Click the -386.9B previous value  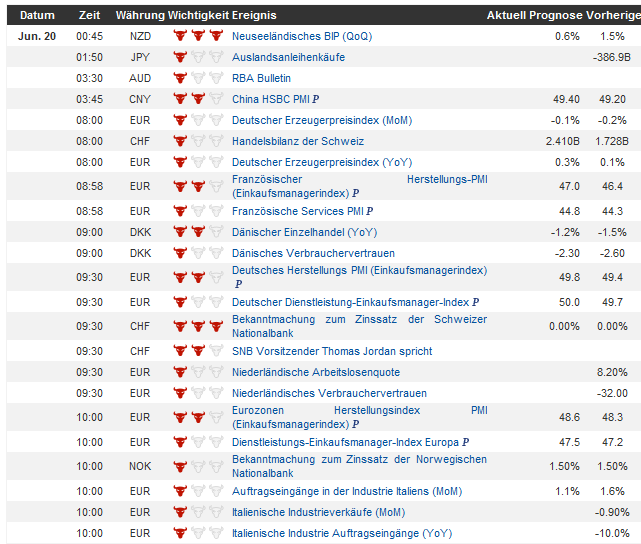click(x=612, y=57)
